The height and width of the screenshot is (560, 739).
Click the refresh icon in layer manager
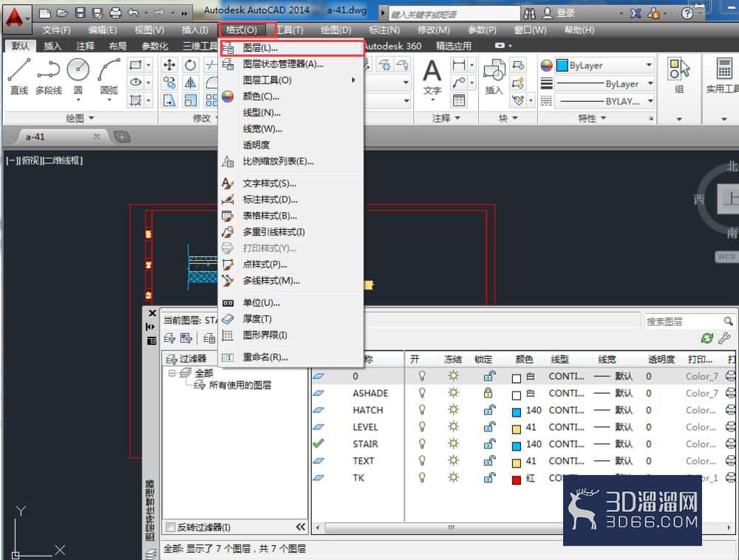tap(707, 338)
